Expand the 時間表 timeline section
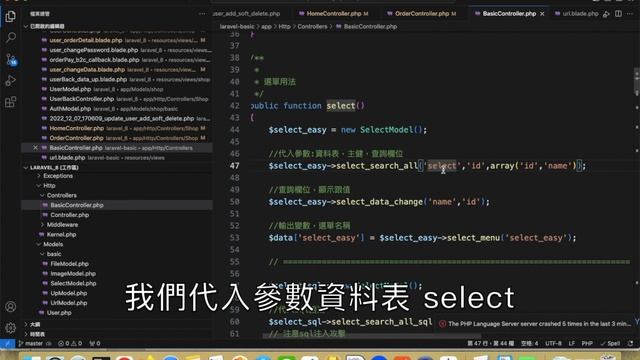The width and height of the screenshot is (640, 360). click(x=37, y=334)
